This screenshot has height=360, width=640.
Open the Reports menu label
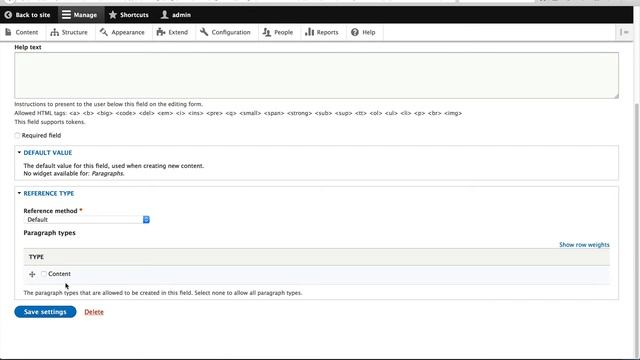tap(327, 32)
